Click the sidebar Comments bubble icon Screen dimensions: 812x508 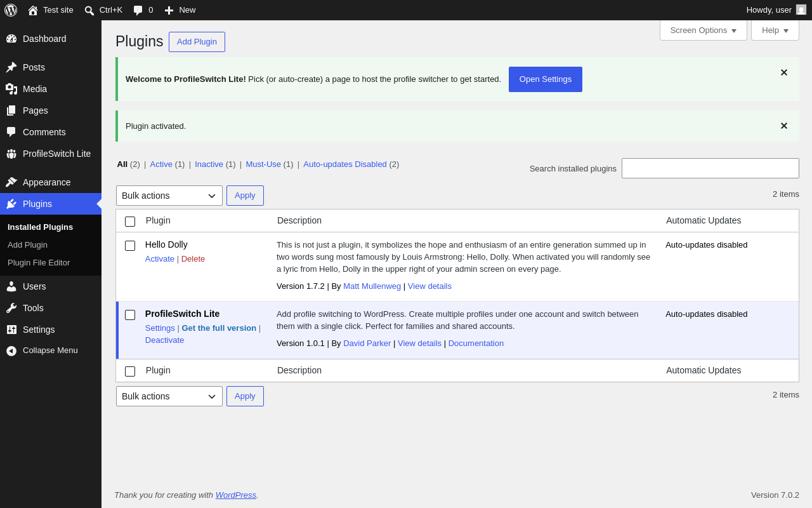pyautogui.click(x=11, y=132)
